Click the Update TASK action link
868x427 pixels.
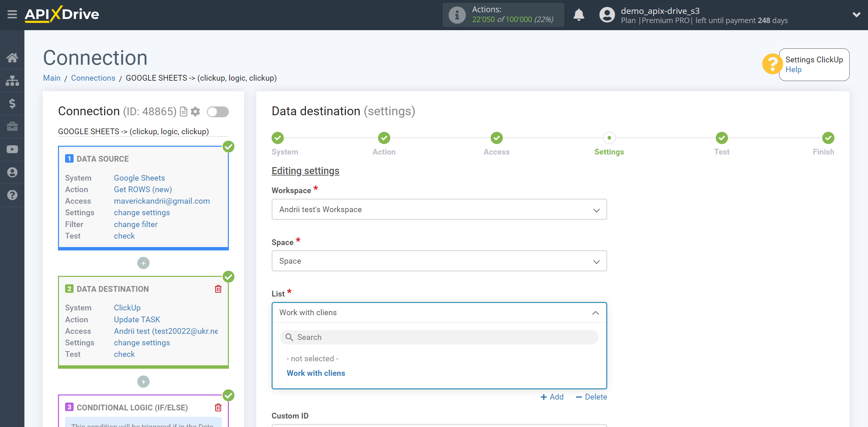pos(137,320)
